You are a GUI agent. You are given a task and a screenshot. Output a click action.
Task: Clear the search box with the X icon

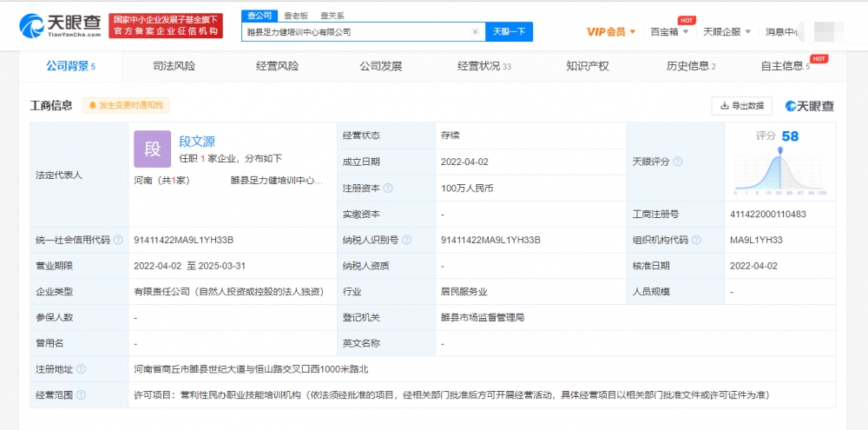click(x=475, y=32)
